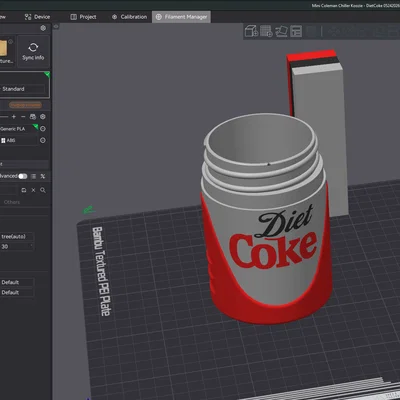
Task: Open the ABS filament dropdown
Action: pos(18,140)
